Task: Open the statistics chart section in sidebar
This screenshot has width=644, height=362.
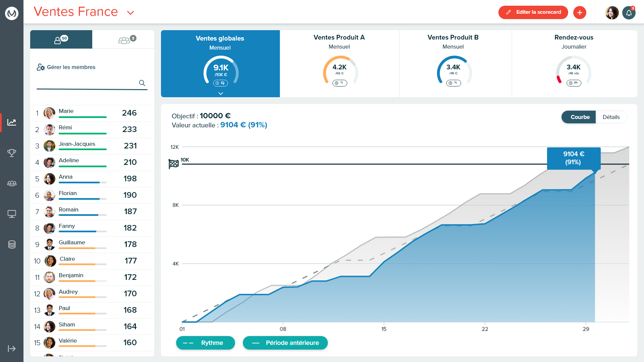Action: pyautogui.click(x=12, y=122)
